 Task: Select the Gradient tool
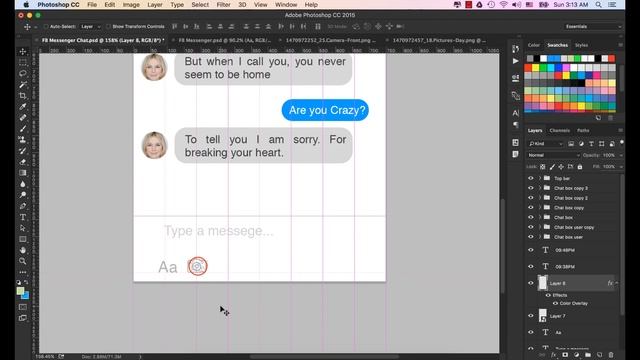tap(23, 173)
